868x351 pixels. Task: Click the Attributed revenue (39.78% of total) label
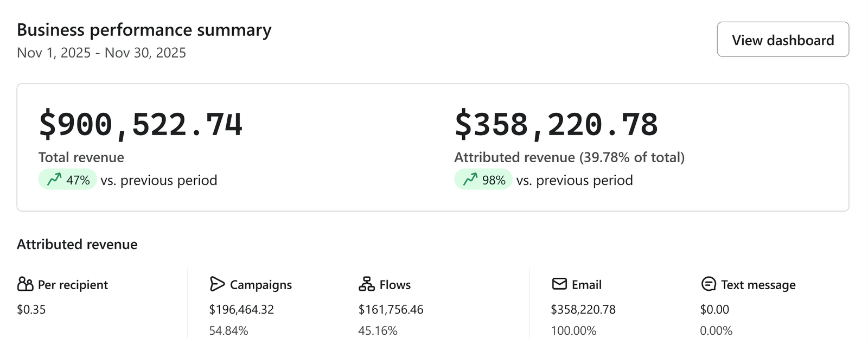(x=569, y=157)
